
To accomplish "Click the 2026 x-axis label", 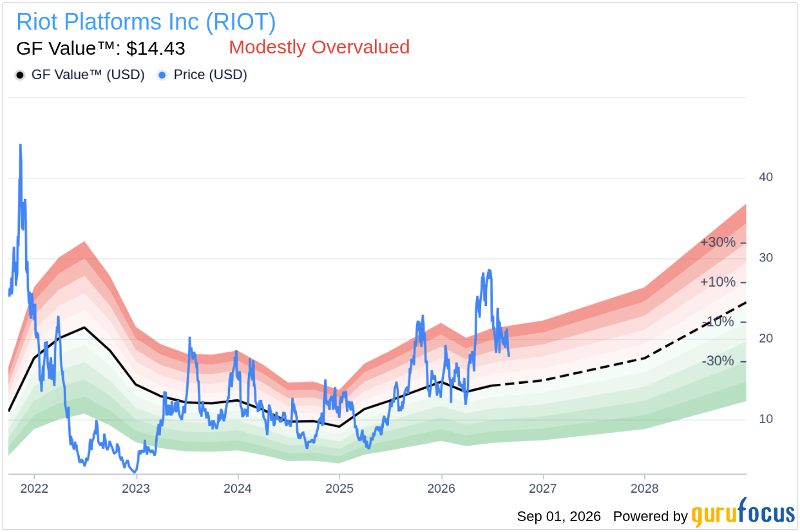I will (x=441, y=488).
